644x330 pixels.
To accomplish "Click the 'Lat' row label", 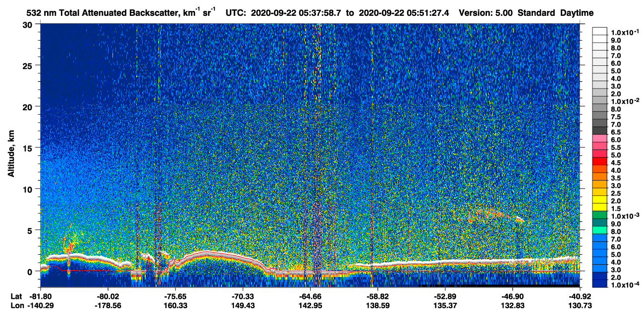I will click(16, 296).
